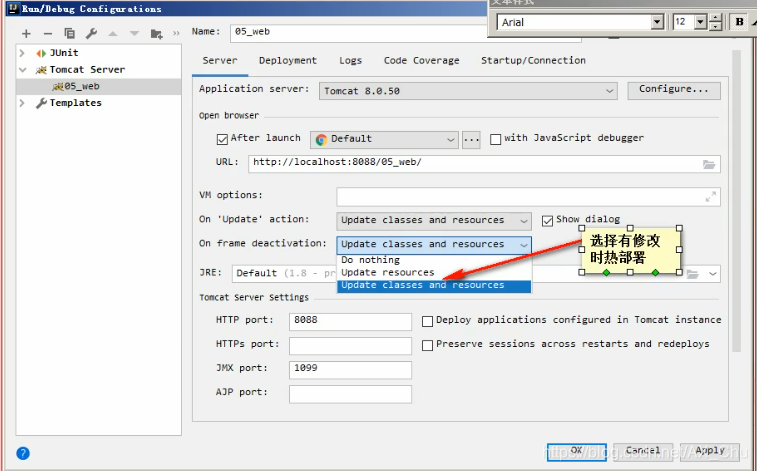Increase font size with stepper up
Image resolution: width=757 pixels, height=471 pixels.
[x=716, y=18]
